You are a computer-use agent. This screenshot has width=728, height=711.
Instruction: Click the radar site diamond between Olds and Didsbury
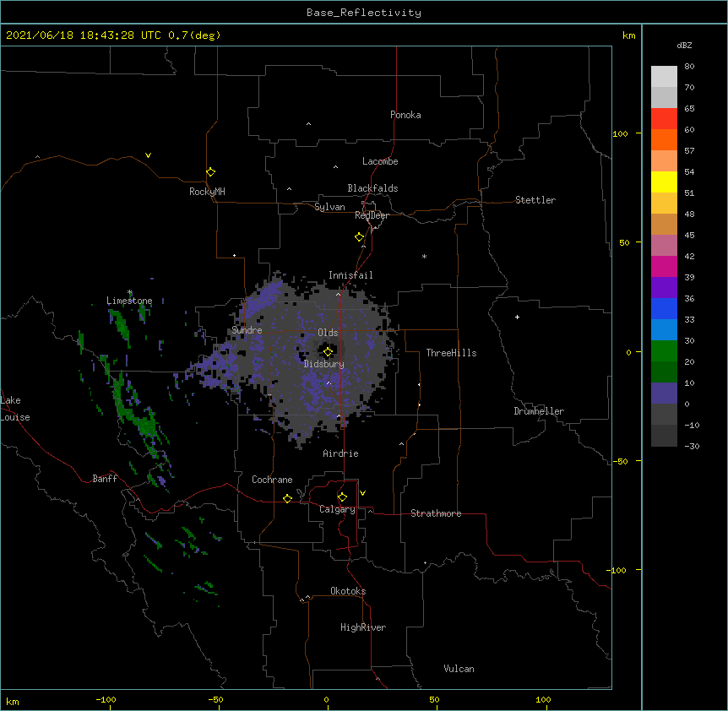(x=328, y=352)
